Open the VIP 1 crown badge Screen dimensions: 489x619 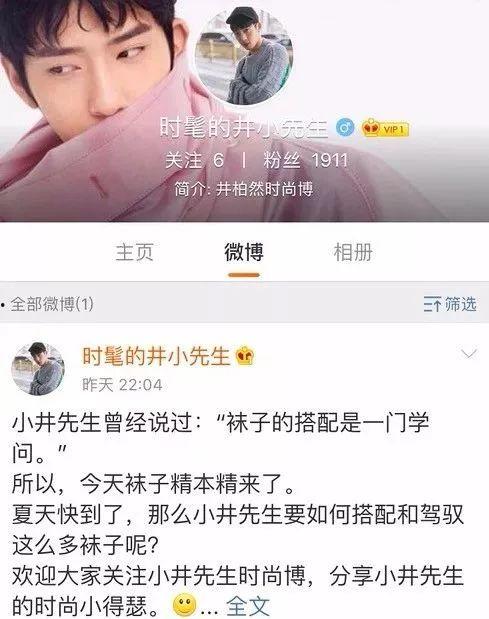point(385,128)
